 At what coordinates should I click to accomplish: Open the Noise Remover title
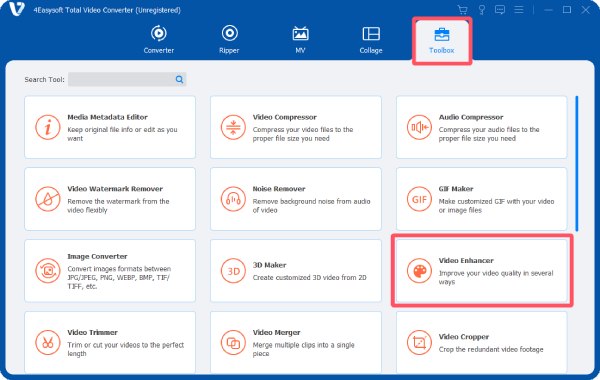(x=279, y=189)
